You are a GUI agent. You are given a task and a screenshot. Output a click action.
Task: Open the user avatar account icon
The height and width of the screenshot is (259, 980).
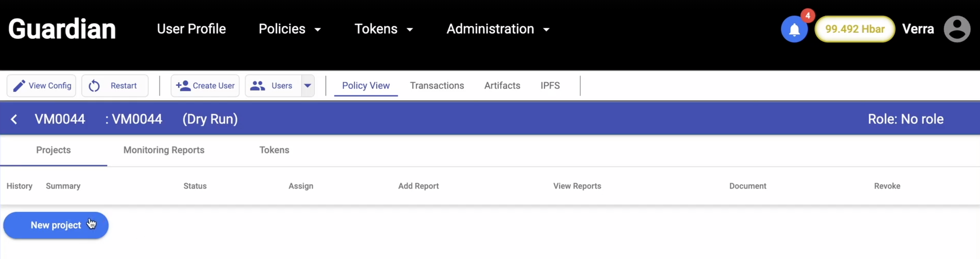tap(957, 29)
